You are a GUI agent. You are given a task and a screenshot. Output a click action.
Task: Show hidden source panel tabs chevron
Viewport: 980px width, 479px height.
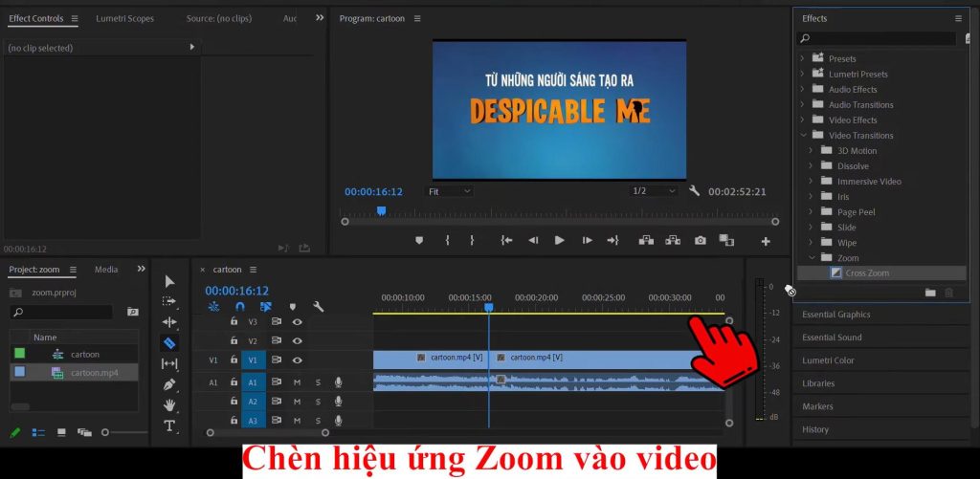320,17
